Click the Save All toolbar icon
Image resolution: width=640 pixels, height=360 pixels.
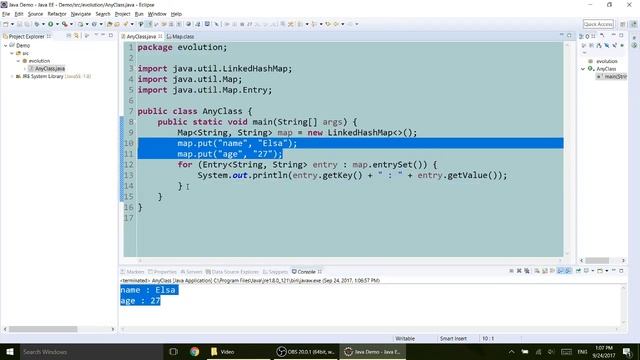coord(28,24)
